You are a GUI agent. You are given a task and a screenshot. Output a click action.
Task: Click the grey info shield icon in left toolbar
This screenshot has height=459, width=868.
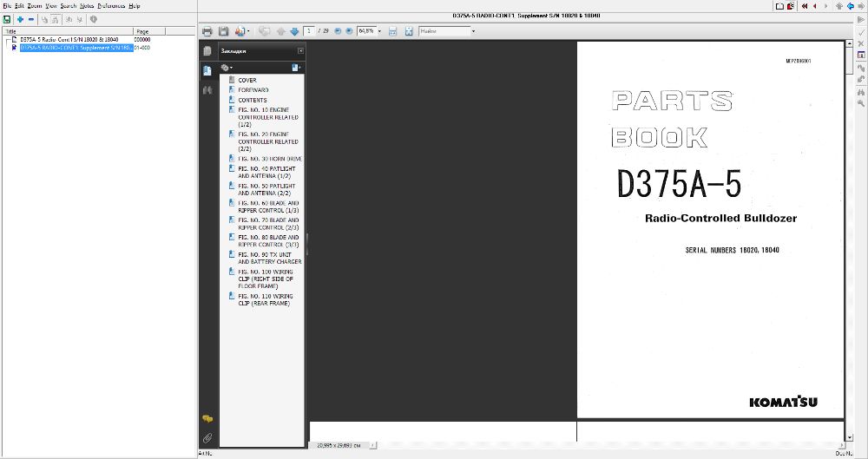tap(94, 19)
